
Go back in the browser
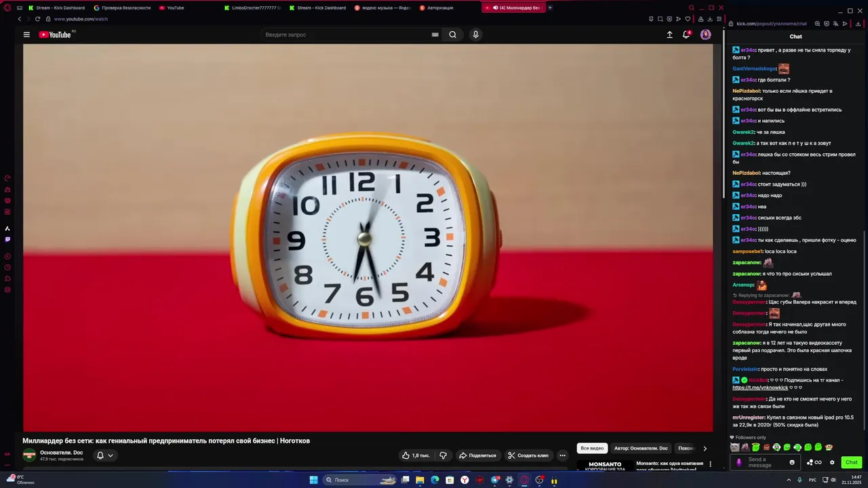[19, 19]
